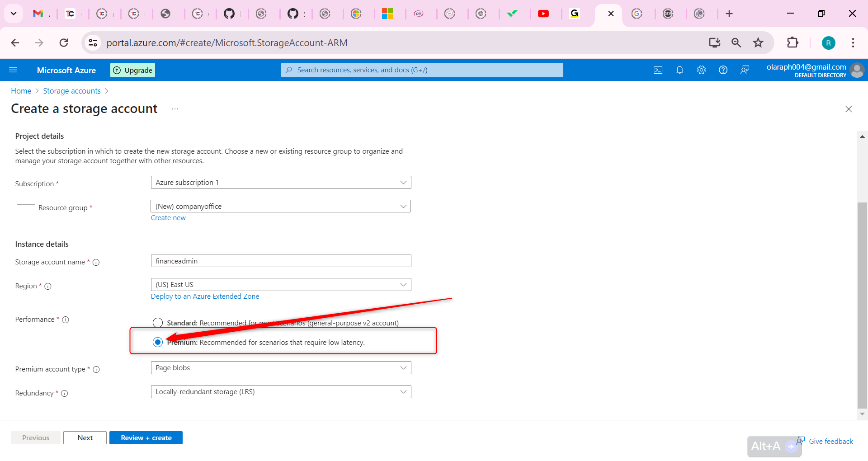Switch to the TC browser tab
The width and height of the screenshot is (868, 461).
(70, 14)
